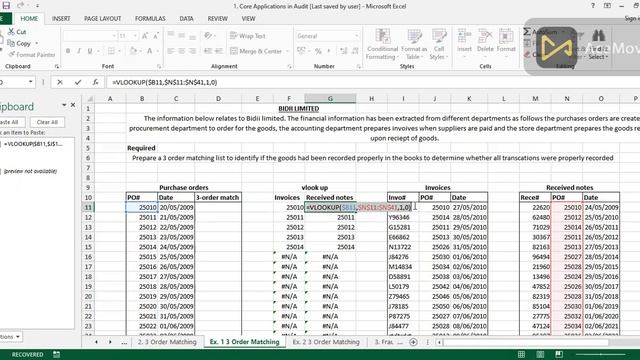Toggle Italic formatting
The height and width of the screenshot is (360, 640).
pos(79,51)
